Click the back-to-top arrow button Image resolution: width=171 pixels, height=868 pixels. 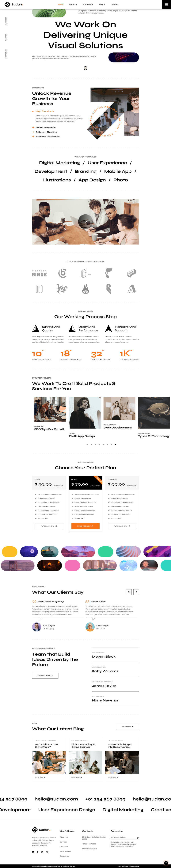(x=166, y=863)
